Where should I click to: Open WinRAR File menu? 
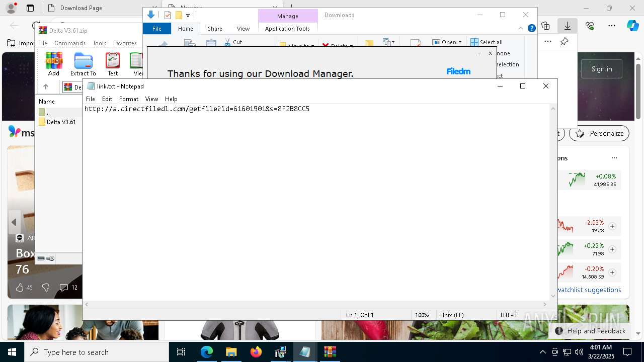[43, 43]
